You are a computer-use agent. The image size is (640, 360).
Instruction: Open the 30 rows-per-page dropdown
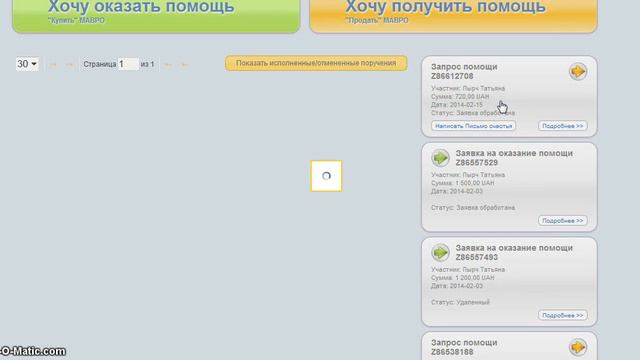pos(27,64)
